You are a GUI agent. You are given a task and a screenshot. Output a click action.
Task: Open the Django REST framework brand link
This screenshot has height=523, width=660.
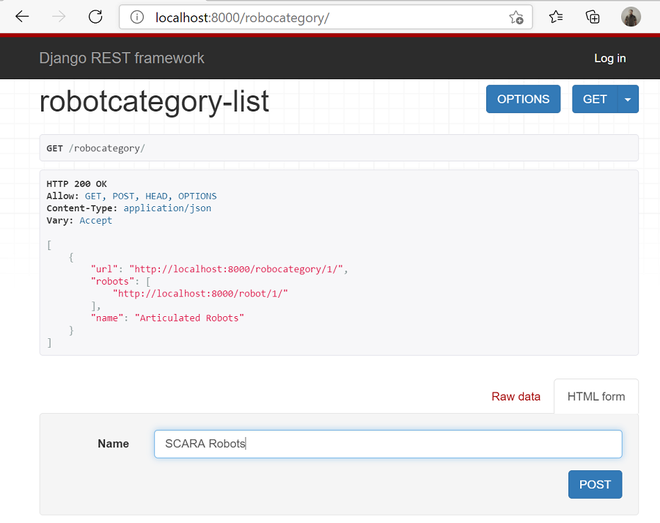(x=122, y=58)
